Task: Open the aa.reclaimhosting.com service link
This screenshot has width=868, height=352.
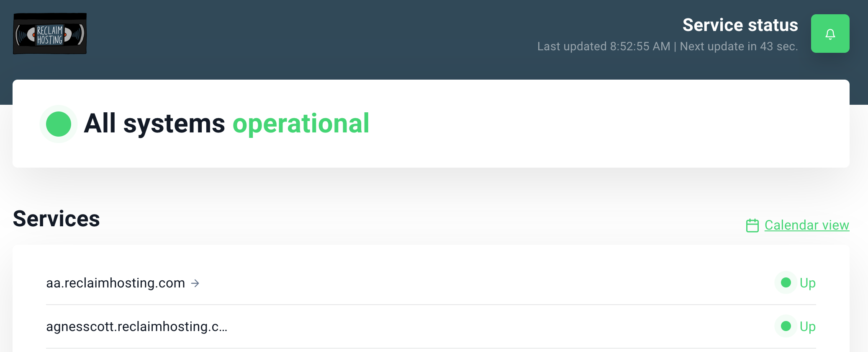Action: [116, 283]
